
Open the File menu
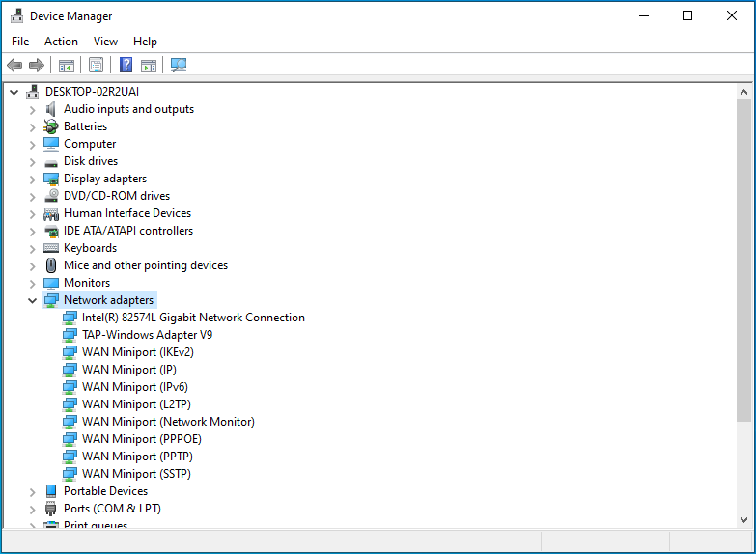click(20, 42)
